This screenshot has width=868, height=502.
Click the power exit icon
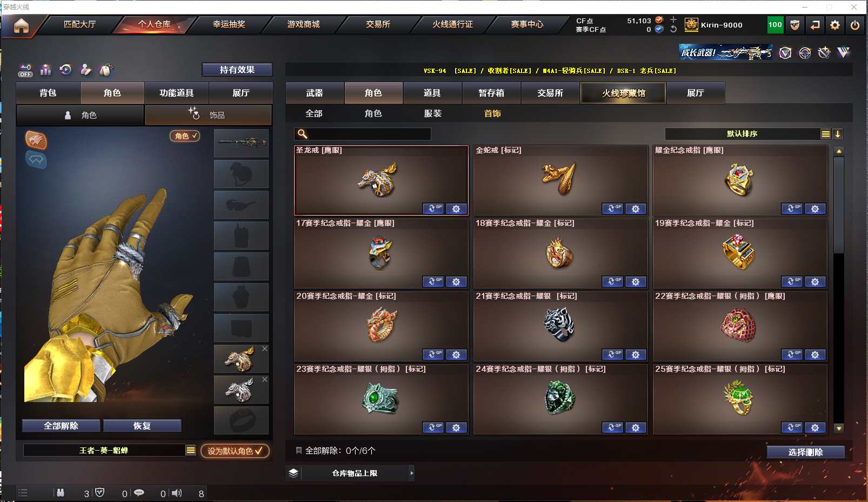[855, 25]
